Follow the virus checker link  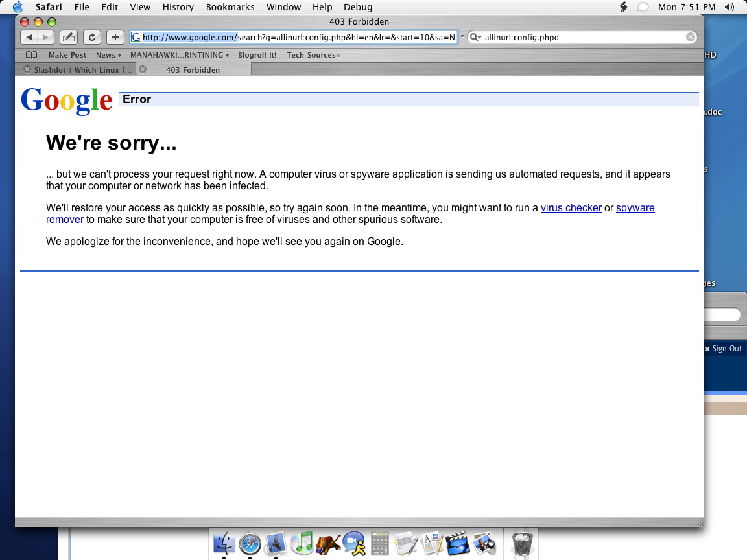pos(571,207)
